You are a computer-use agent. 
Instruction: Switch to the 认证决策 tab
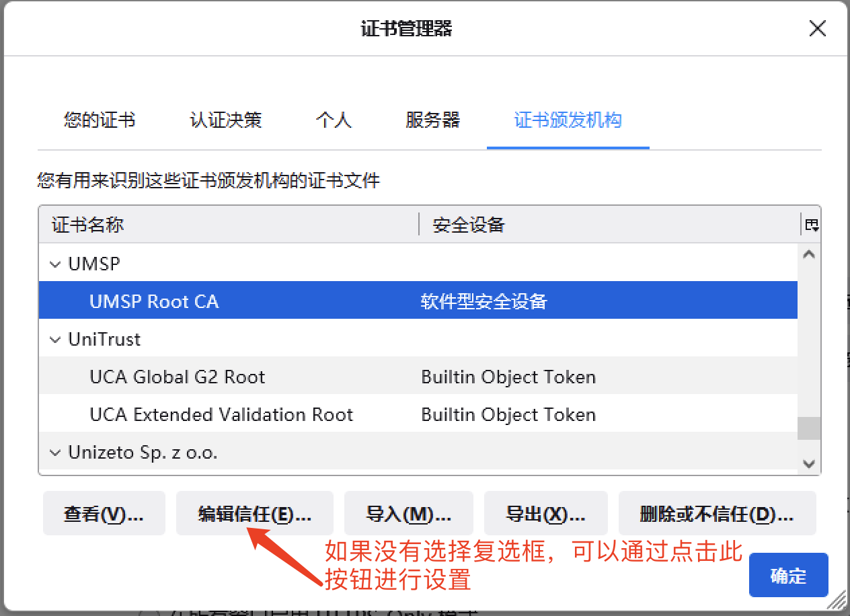(225, 120)
